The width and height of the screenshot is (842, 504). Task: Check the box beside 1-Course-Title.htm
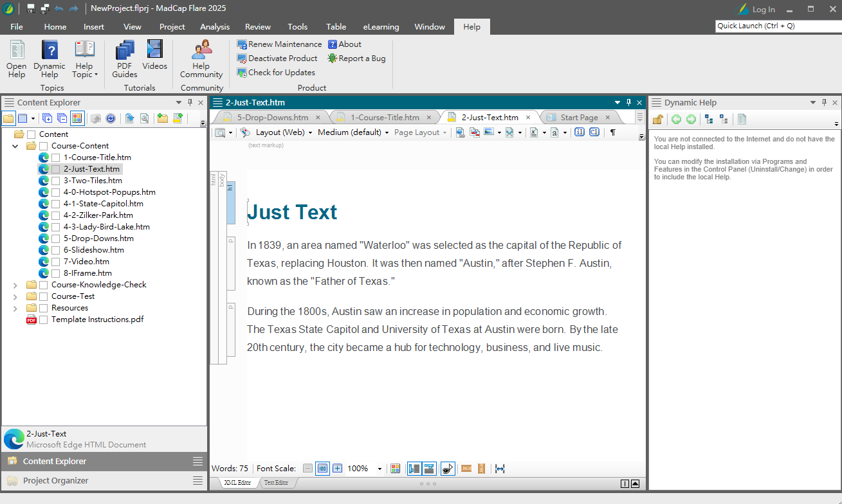coord(56,157)
